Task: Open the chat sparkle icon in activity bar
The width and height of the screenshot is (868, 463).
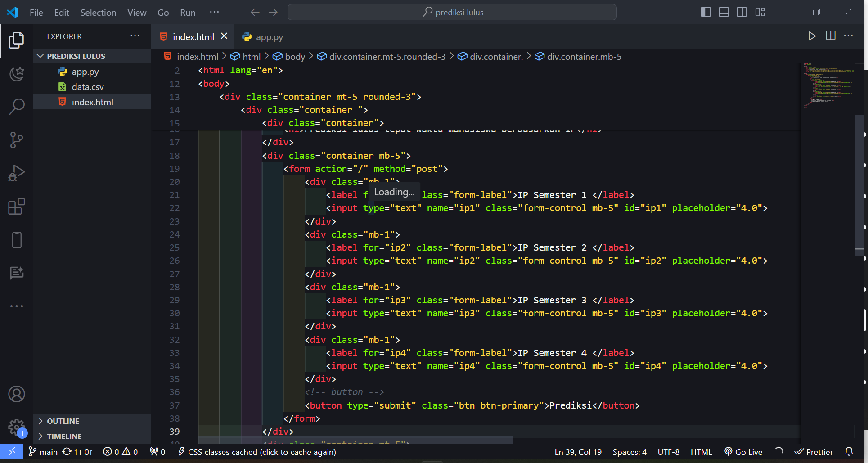Action: pyautogui.click(x=17, y=273)
